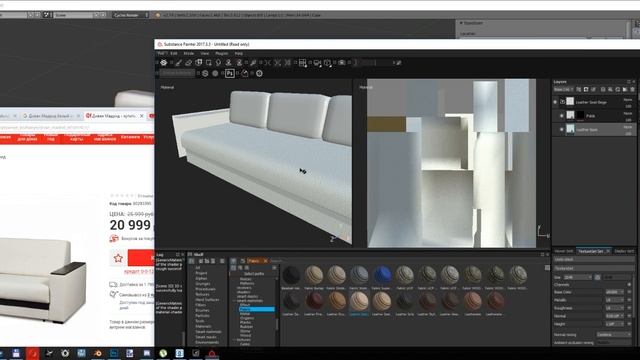
Task: Switch to the Display Settings tab
Action: 624,251
